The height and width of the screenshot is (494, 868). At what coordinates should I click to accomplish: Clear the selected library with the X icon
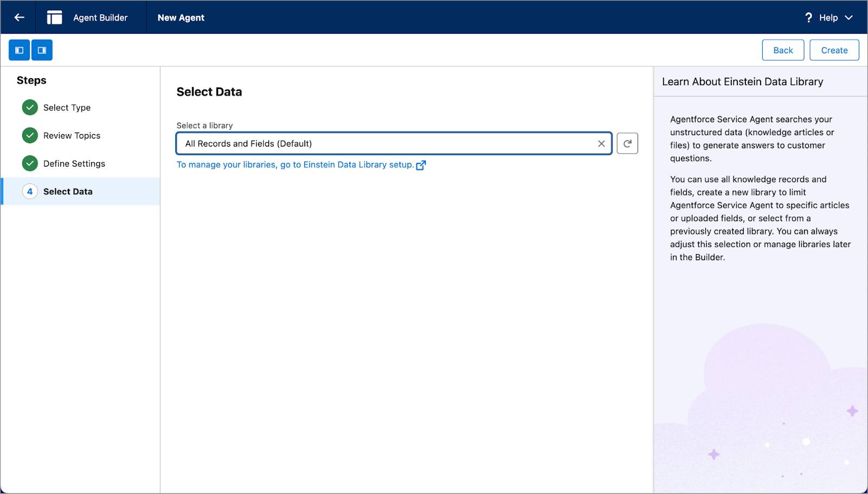click(x=601, y=143)
